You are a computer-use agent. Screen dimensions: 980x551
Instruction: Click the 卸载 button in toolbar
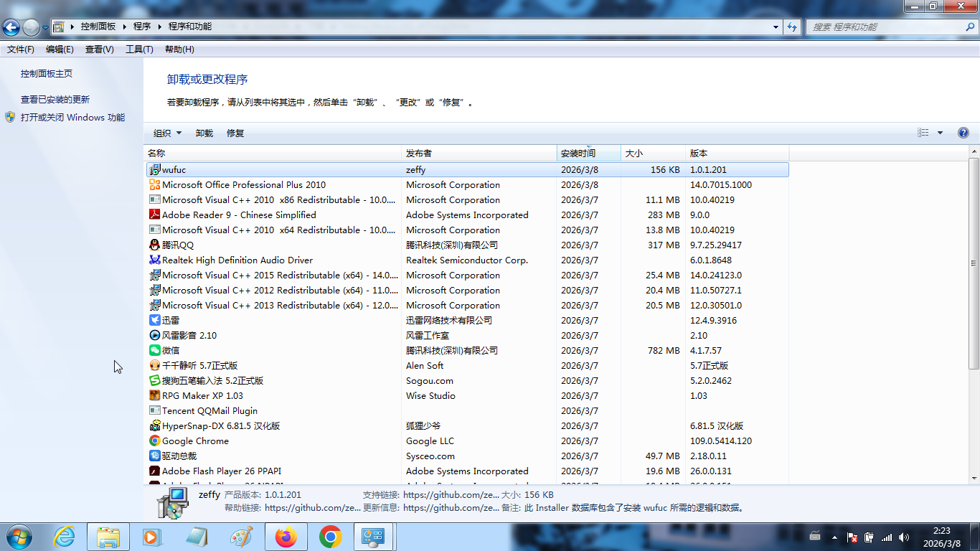click(x=204, y=133)
